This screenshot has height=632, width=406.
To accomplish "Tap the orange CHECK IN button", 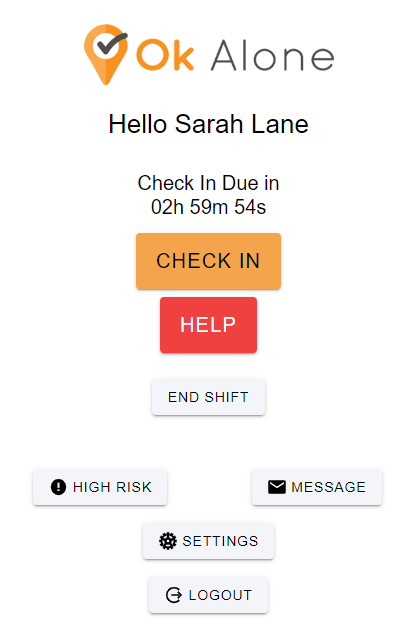I will pos(208,261).
